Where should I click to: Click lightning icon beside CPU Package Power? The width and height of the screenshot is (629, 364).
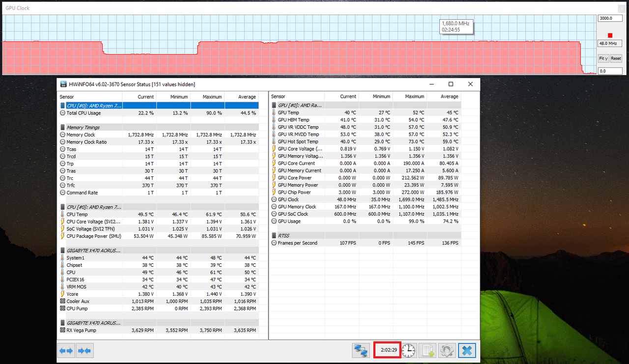(62, 236)
